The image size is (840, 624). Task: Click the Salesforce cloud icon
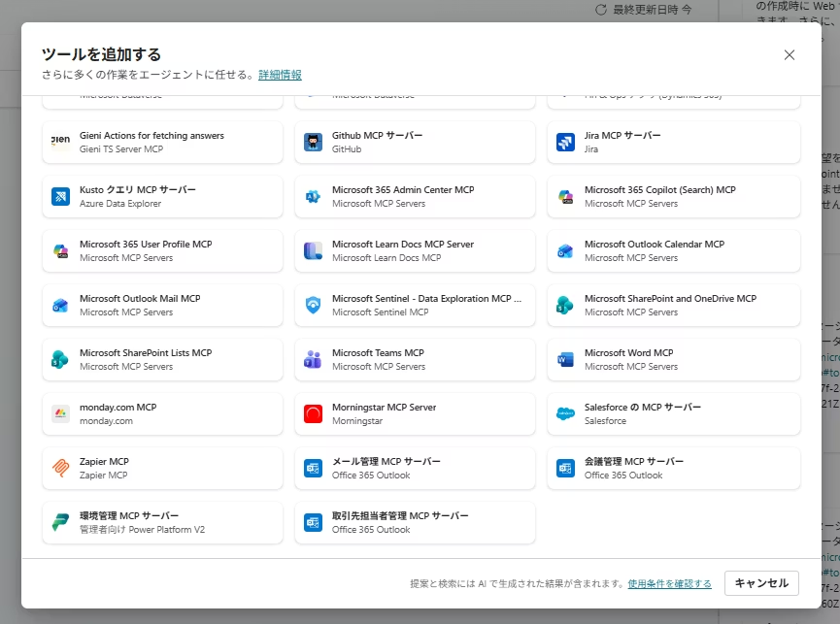click(565, 413)
